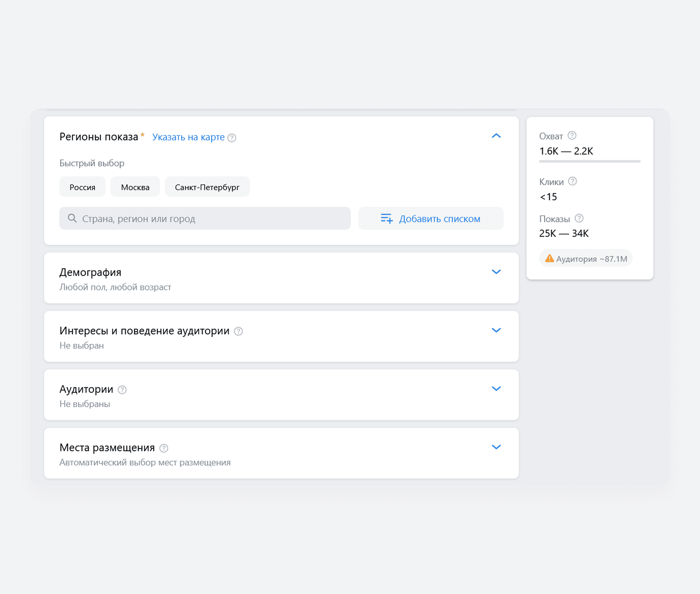Image resolution: width=700 pixels, height=594 pixels.
Task: Click help icon next to Места размещения
Action: point(164,448)
